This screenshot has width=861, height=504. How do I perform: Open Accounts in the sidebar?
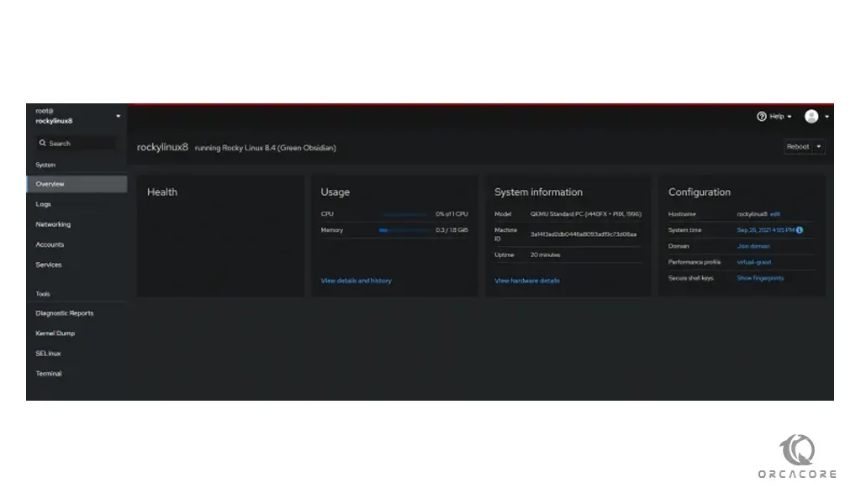point(50,244)
